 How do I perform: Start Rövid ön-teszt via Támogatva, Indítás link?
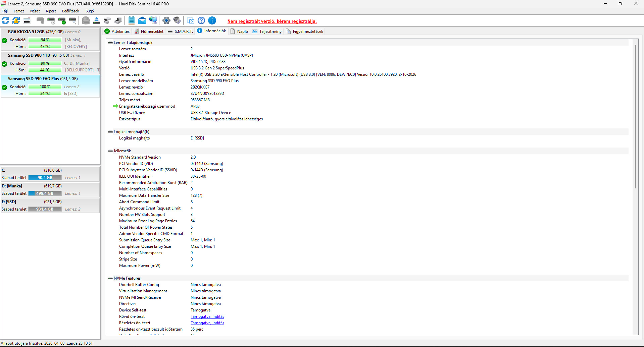click(207, 316)
